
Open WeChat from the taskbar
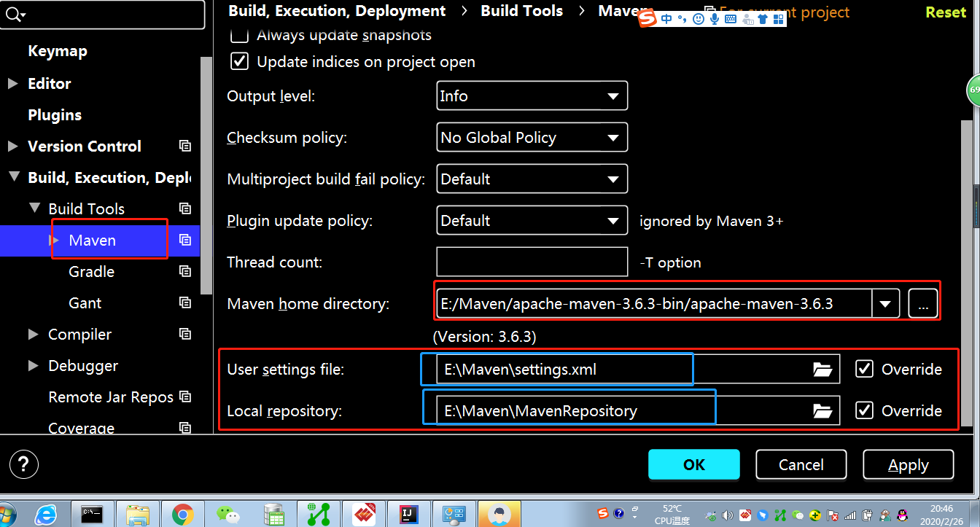click(x=228, y=515)
